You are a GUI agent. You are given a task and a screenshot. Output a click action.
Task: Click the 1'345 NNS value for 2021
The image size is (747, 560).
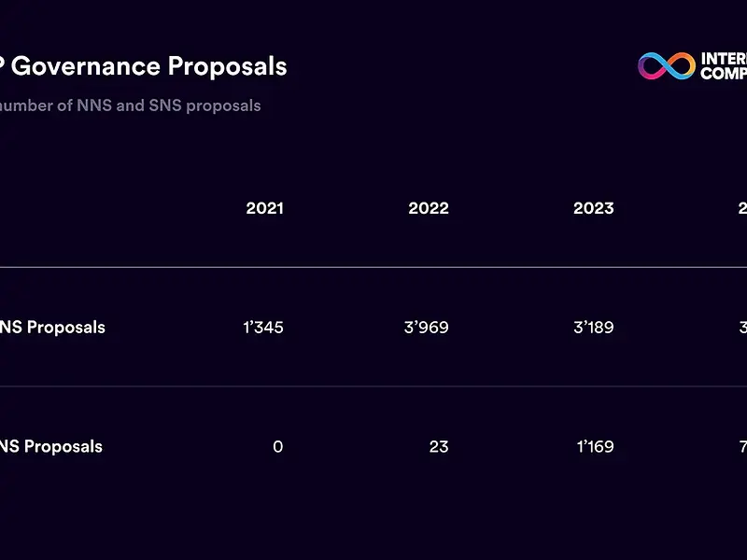262,328
